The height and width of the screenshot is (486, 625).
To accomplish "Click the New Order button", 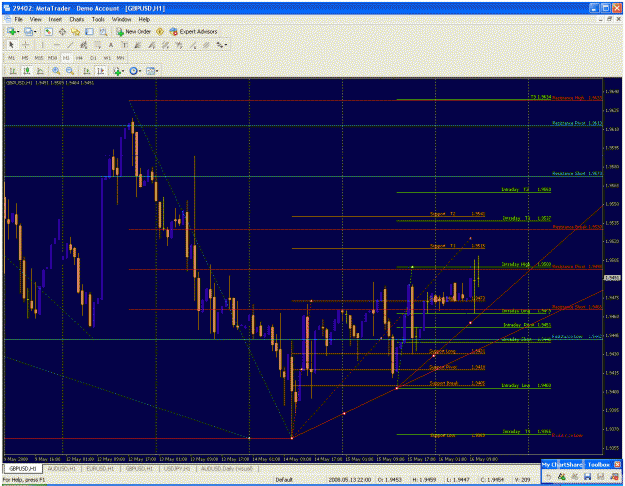I will click(x=133, y=31).
